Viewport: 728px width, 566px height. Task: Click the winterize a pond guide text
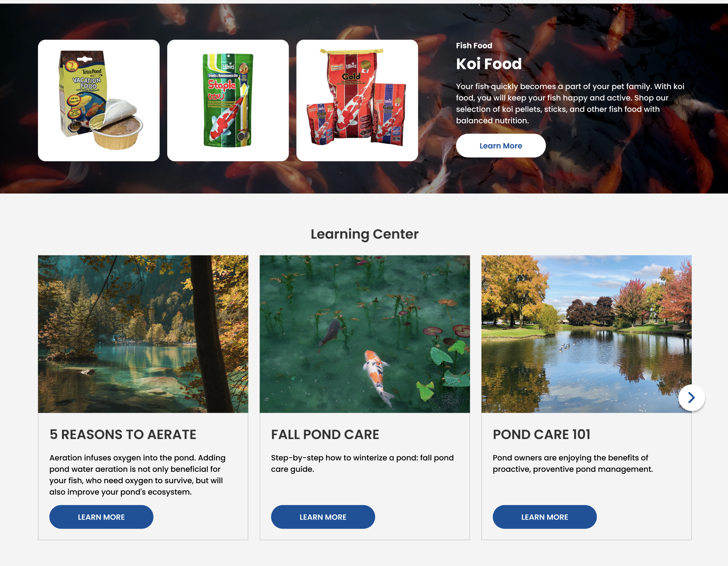click(x=362, y=463)
